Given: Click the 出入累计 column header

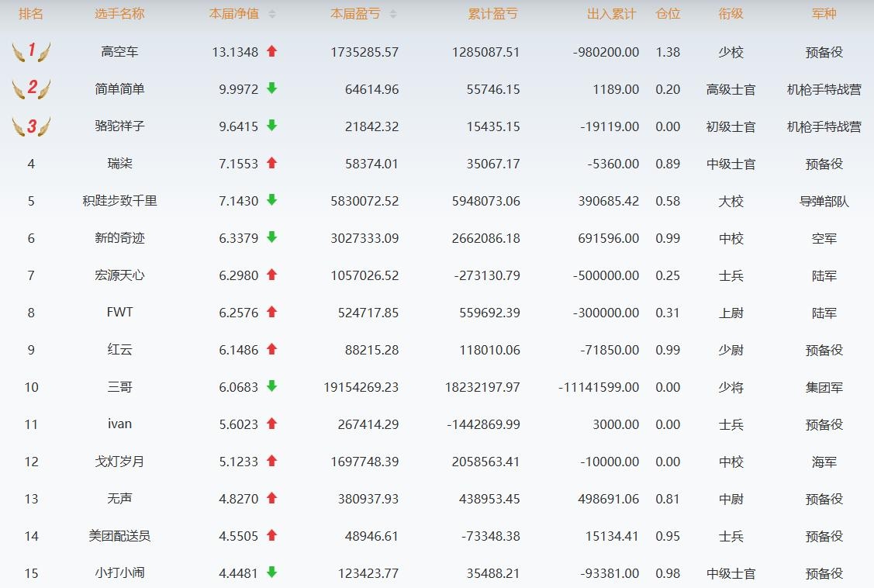Looking at the screenshot, I should click(x=611, y=14).
